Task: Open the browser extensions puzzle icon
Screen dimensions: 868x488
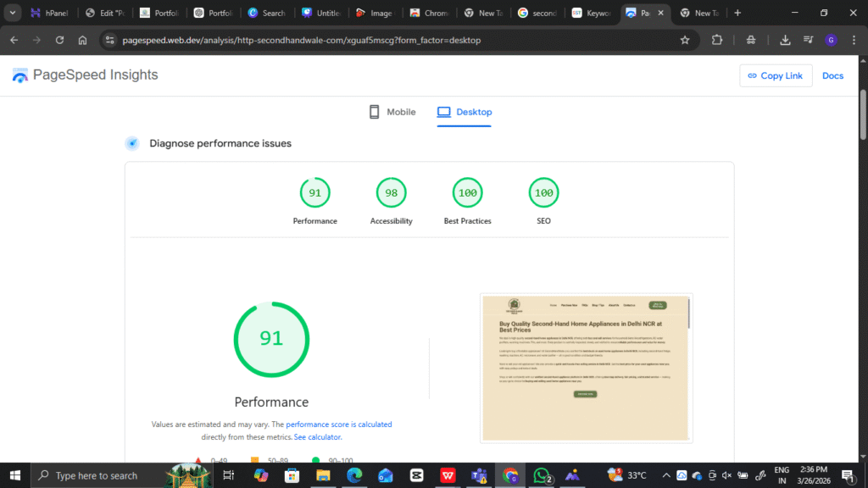Action: tap(717, 40)
